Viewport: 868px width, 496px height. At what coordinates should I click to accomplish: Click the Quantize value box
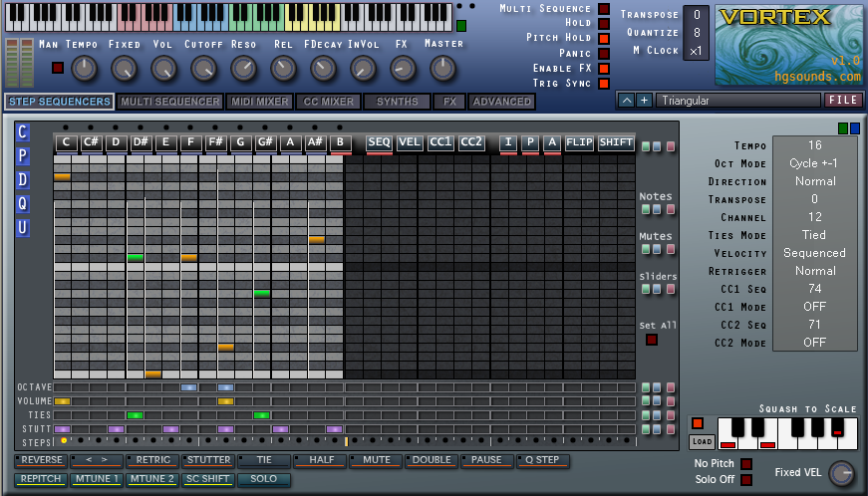[698, 32]
